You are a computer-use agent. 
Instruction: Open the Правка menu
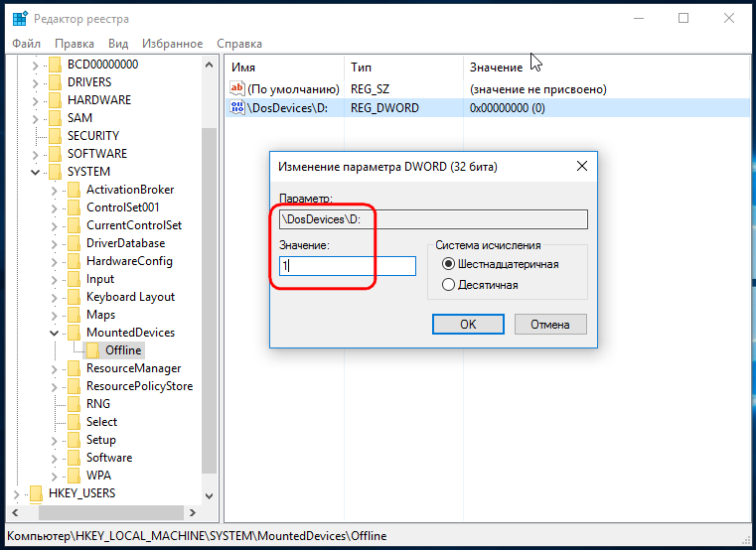[x=75, y=44]
